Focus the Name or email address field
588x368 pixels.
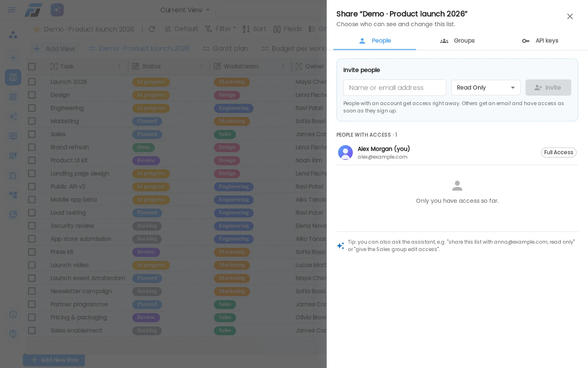pos(395,88)
